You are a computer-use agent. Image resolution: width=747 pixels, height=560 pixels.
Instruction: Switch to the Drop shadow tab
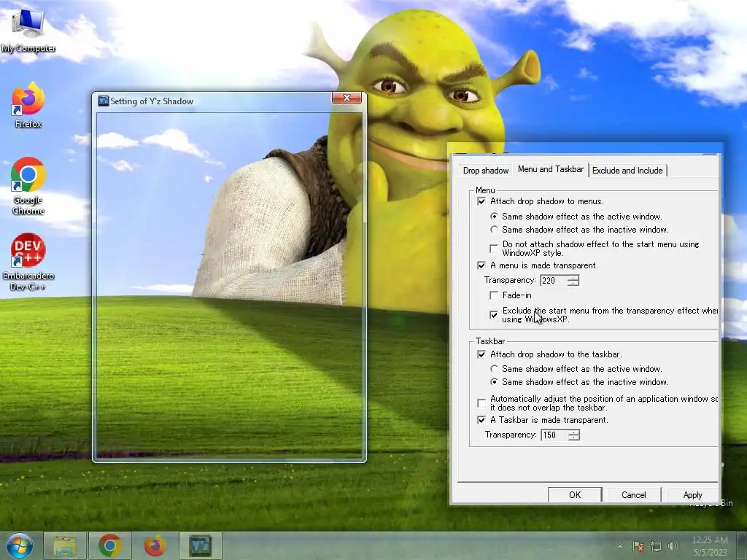click(x=485, y=171)
